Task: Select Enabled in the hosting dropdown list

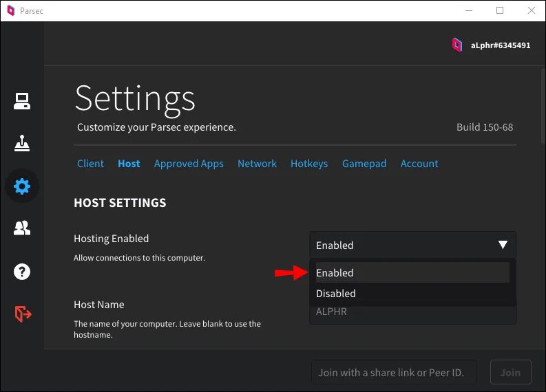Action: coord(335,273)
